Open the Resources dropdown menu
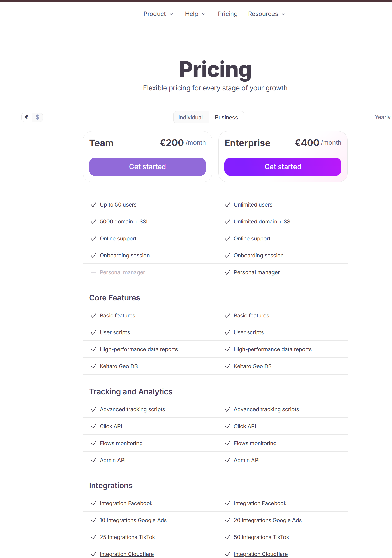This screenshot has height=558, width=392. click(x=267, y=14)
